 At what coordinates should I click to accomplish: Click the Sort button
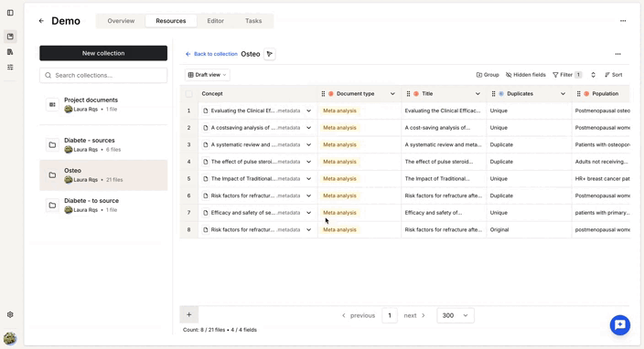[614, 75]
